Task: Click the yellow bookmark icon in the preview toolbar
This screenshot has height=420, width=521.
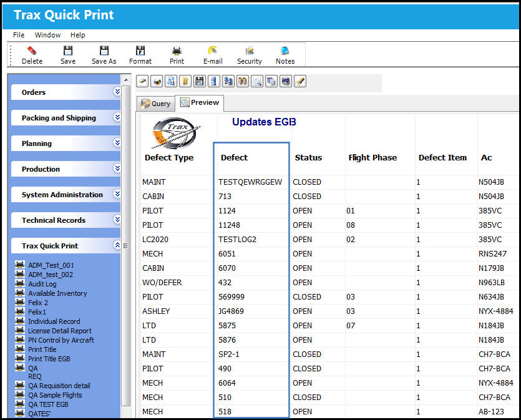Action: click(x=185, y=81)
